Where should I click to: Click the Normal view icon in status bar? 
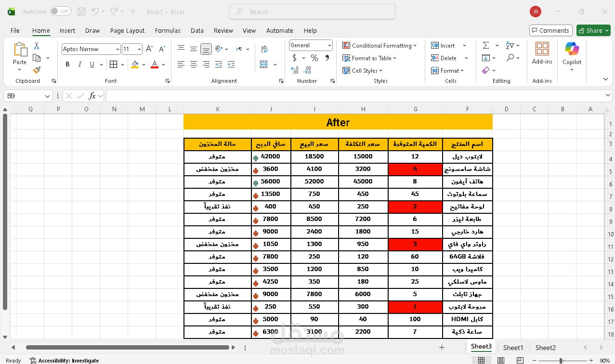point(481,360)
